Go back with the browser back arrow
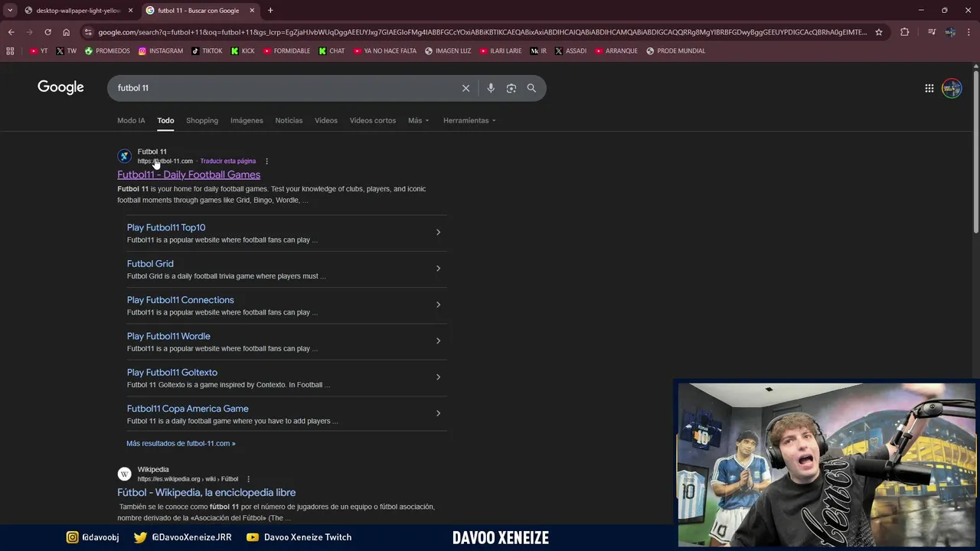Screen dimensions: 980x551 (x=11, y=32)
